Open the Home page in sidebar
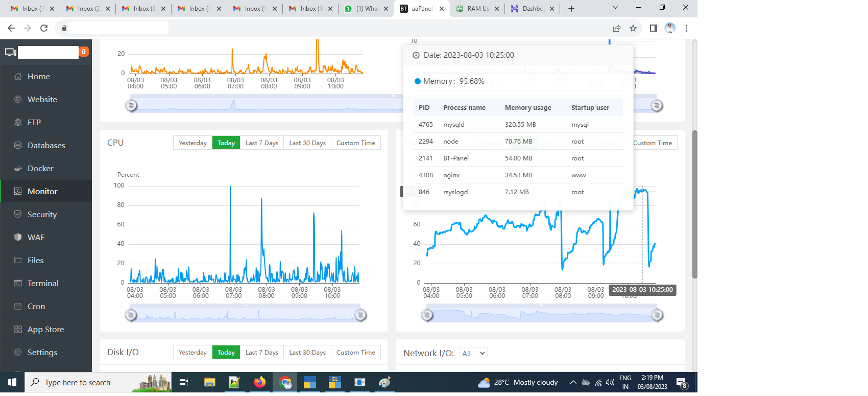Screen dimensions: 868x396 click(38, 77)
